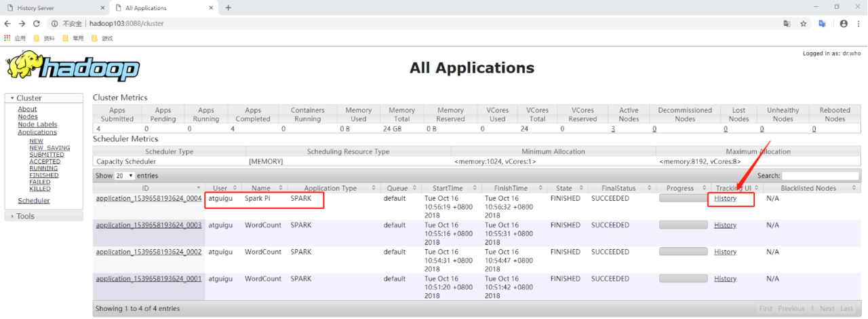Click the progress bar of the Spark Pi job

(683, 198)
